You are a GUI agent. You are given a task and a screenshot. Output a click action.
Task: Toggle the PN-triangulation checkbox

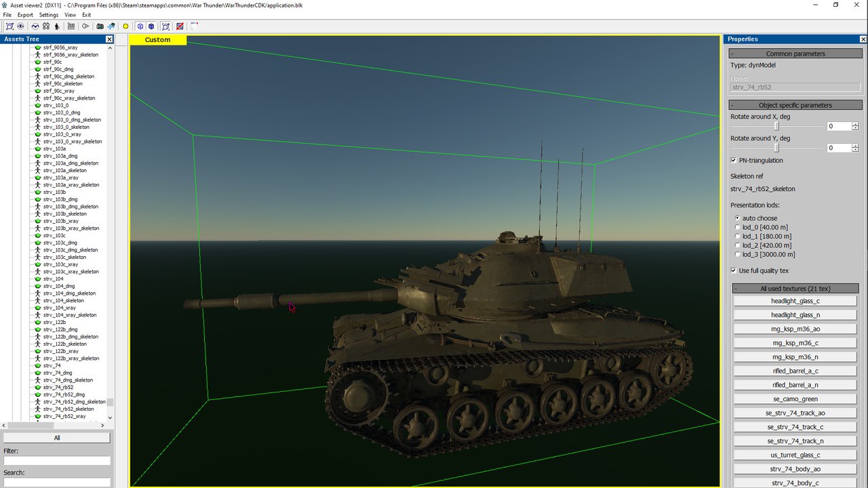point(734,161)
